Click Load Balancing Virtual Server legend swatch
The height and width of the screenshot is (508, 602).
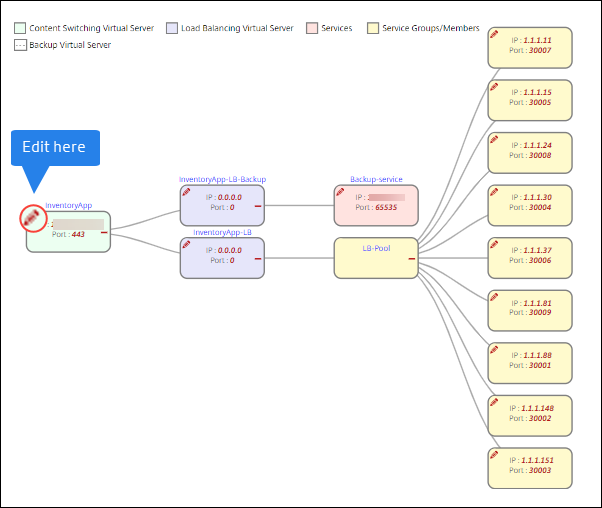pos(172,28)
